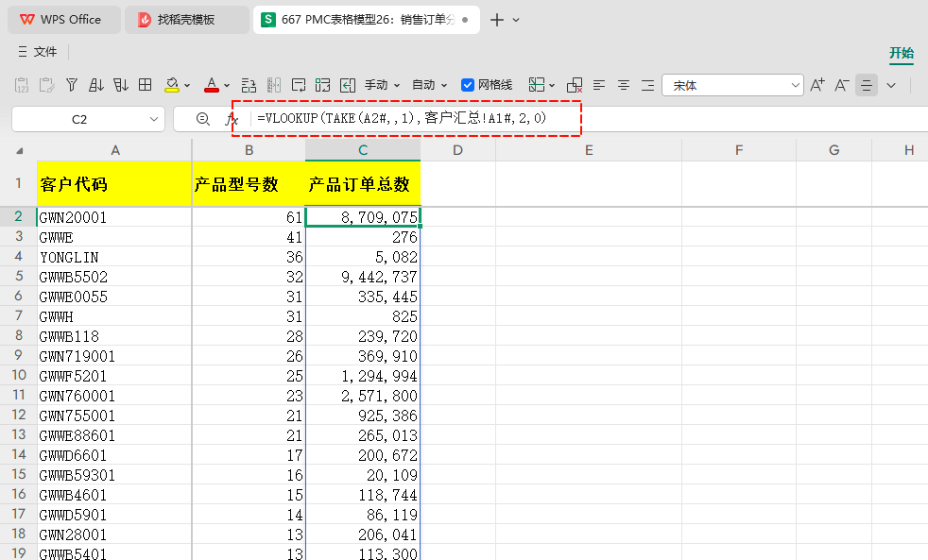Select header cell 产品型号数
Viewport: 928px width, 560px height.
coord(249,183)
